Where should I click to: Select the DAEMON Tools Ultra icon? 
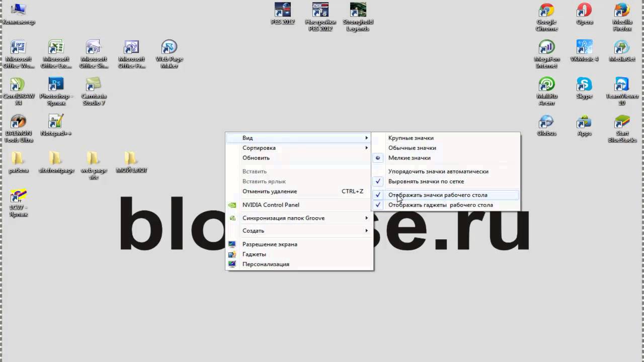(19, 129)
